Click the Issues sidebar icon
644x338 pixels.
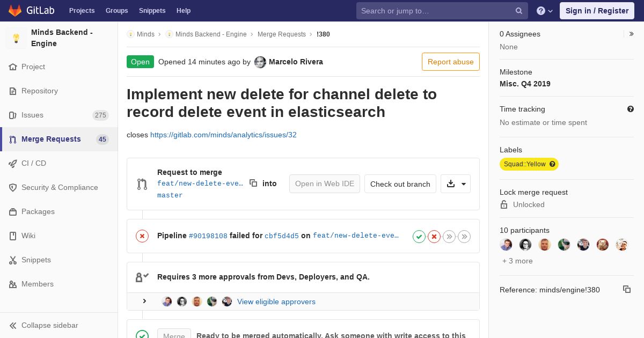pos(13,115)
